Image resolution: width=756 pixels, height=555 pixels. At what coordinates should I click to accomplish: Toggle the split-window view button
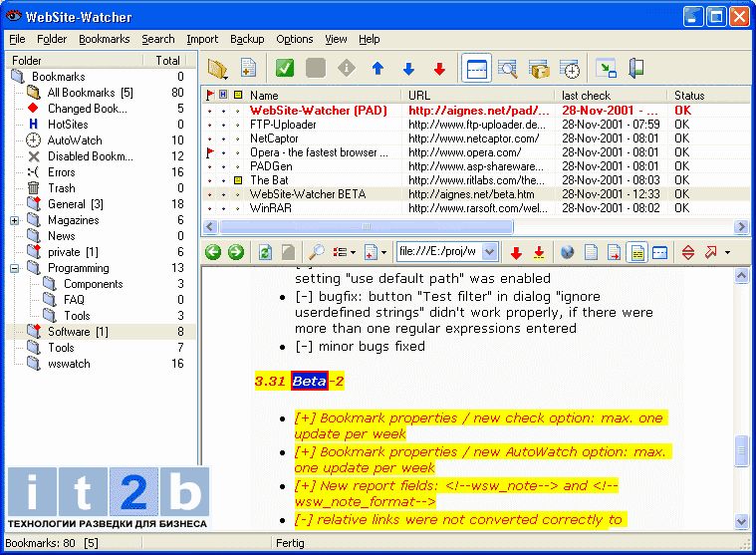tap(476, 69)
